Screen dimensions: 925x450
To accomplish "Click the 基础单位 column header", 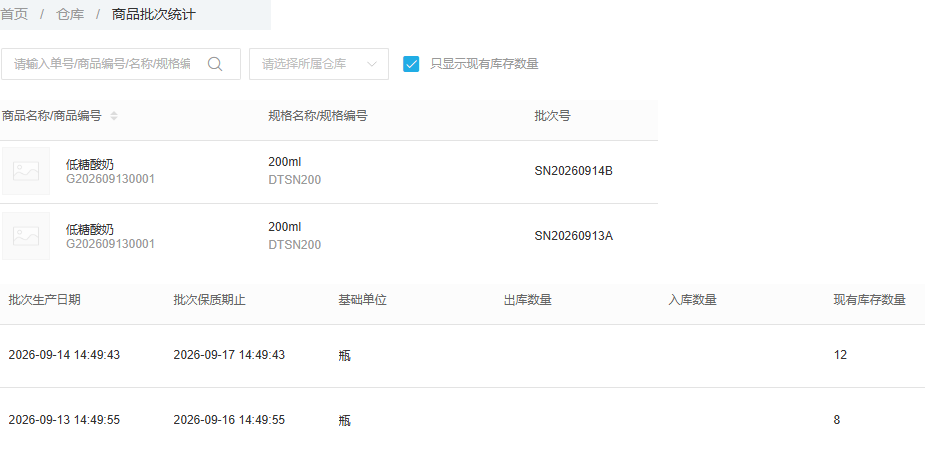I will click(362, 300).
